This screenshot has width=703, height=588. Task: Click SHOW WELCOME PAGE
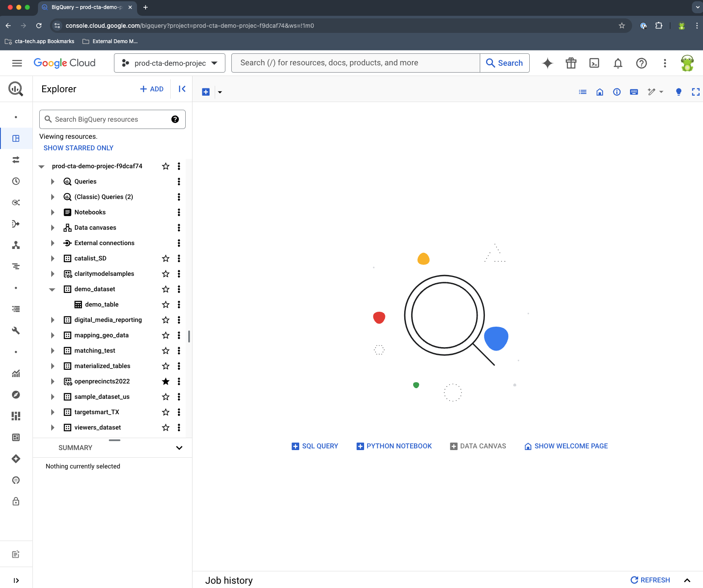(x=566, y=446)
